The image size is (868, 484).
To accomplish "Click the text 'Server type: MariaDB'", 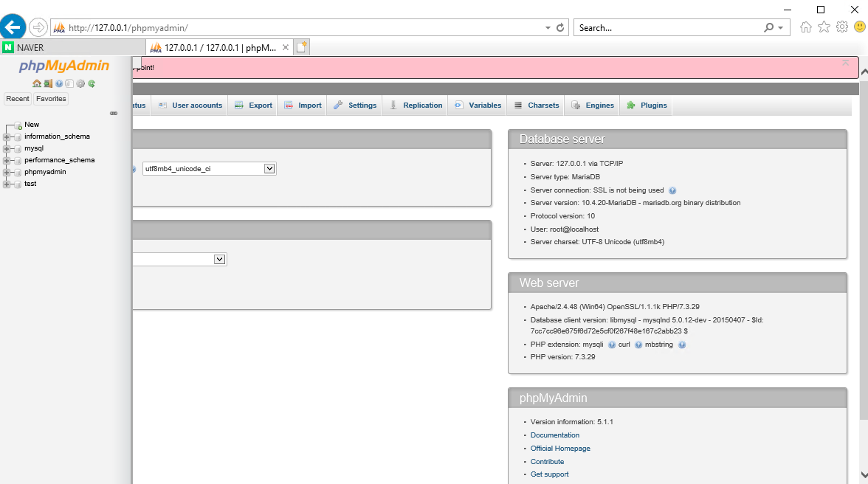I will pyautogui.click(x=565, y=177).
